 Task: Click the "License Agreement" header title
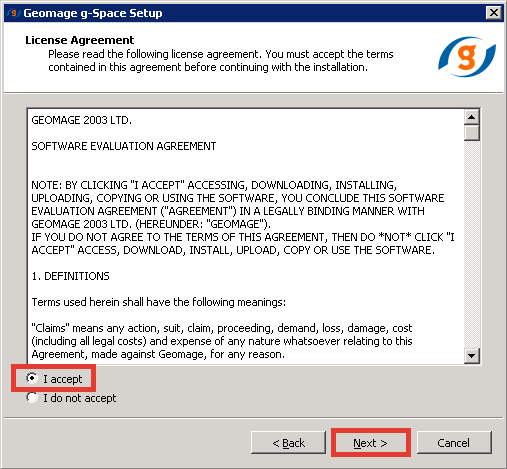pyautogui.click(x=80, y=40)
